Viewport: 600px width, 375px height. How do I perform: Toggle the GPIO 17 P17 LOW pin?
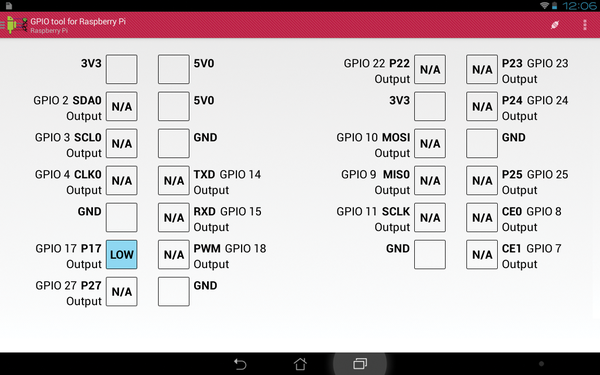pyautogui.click(x=122, y=254)
